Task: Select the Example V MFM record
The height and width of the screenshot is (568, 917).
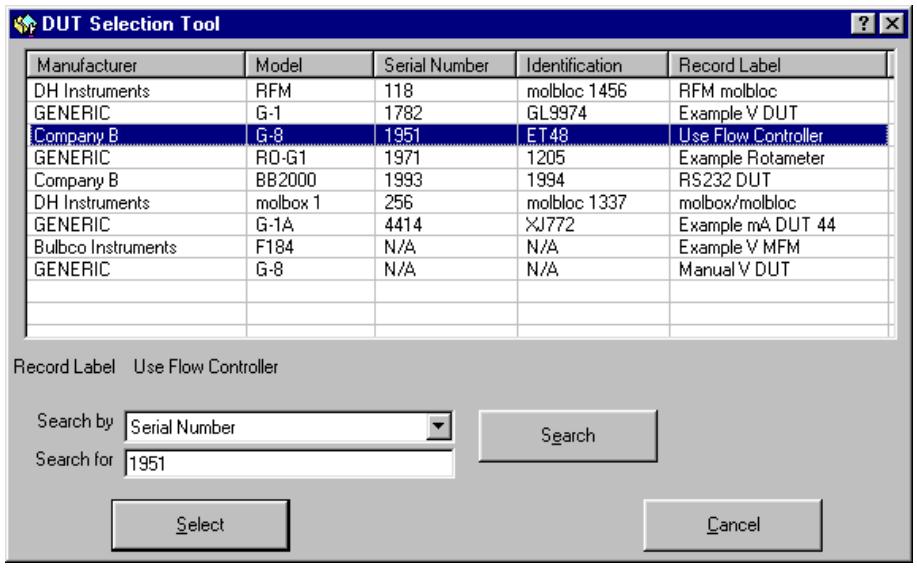Action: 779,247
